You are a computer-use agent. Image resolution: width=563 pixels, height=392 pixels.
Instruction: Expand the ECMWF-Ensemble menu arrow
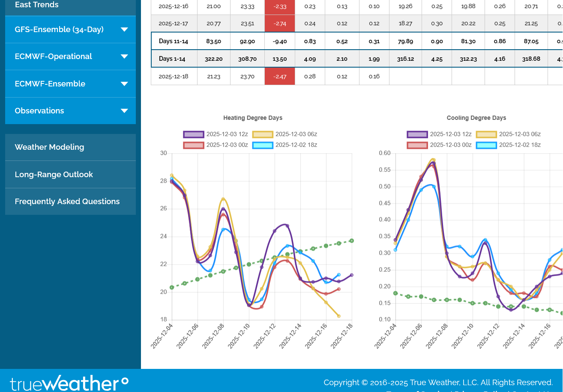124,84
